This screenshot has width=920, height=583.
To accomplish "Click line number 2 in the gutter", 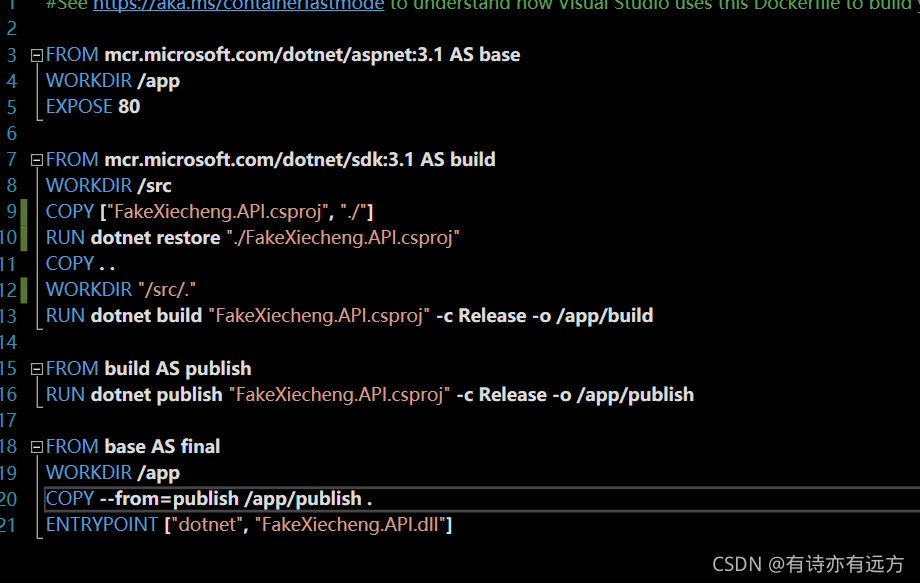I will [12, 29].
